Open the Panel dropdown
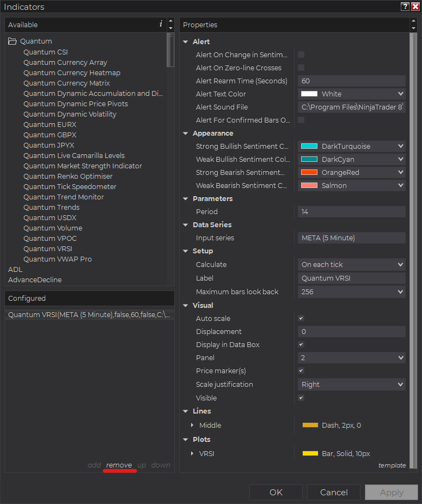 tap(352, 358)
